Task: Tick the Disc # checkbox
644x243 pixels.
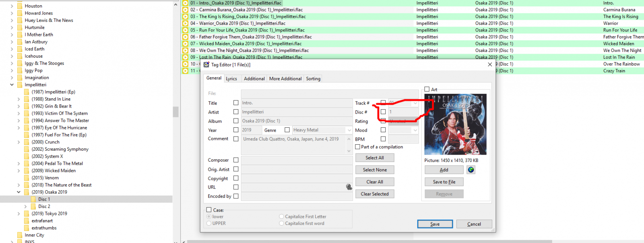Action: tap(383, 112)
